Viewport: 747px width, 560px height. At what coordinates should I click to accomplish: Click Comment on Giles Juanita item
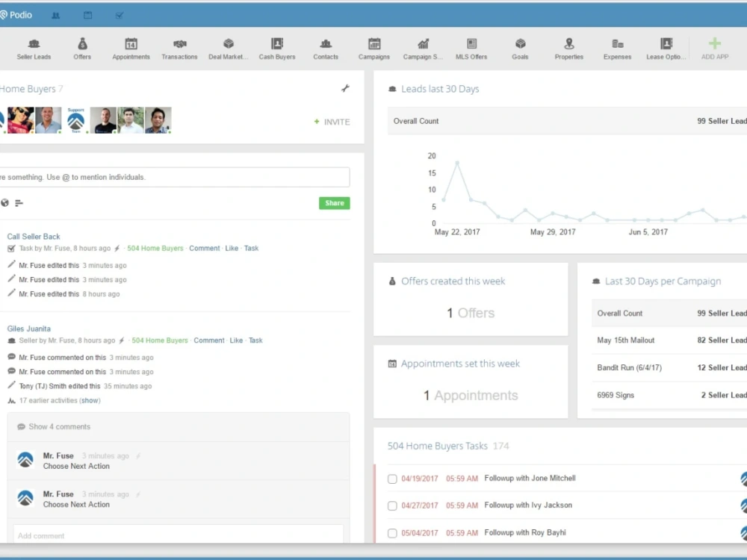208,340
